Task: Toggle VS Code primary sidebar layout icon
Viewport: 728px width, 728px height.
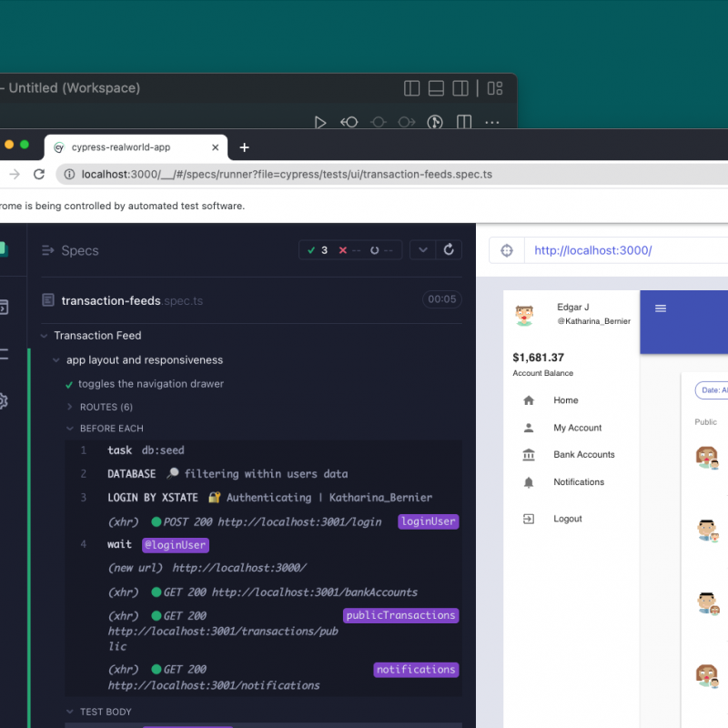Action: click(411, 88)
